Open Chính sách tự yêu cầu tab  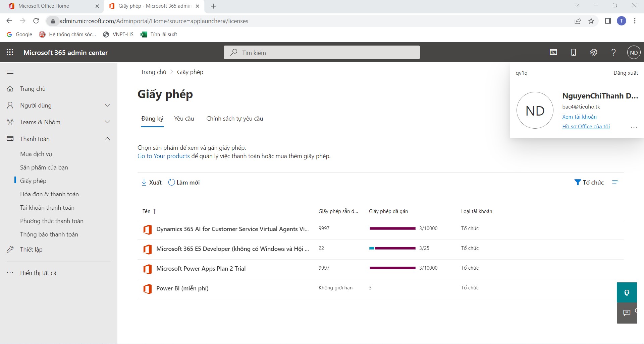coord(234,119)
